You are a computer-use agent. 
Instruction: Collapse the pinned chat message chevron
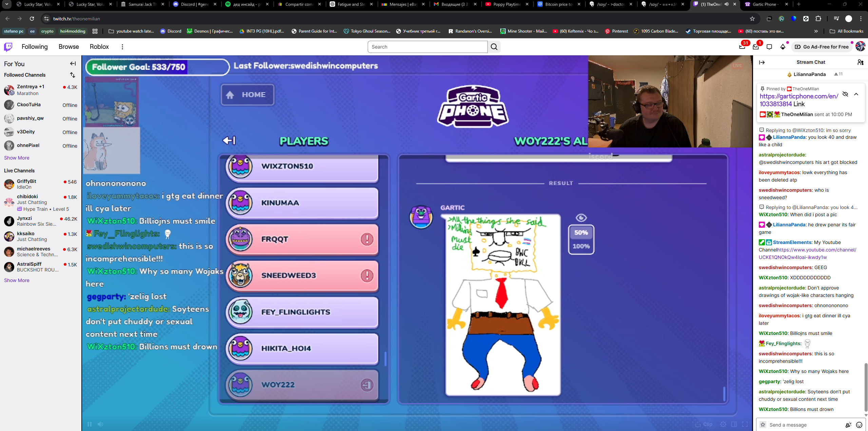click(x=856, y=94)
